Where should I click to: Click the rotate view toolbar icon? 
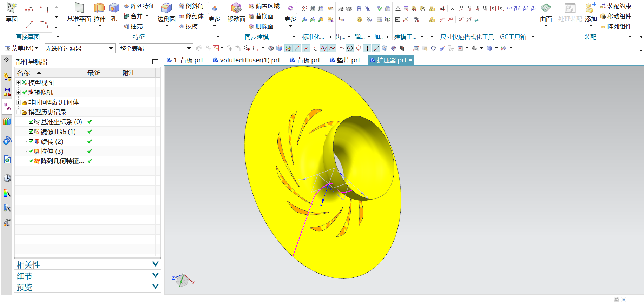[x=433, y=48]
